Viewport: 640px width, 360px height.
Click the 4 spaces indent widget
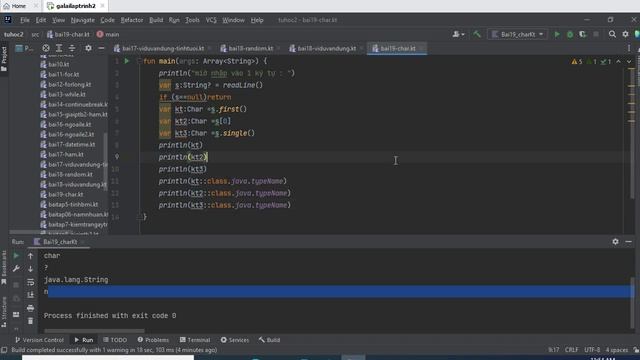point(617,350)
